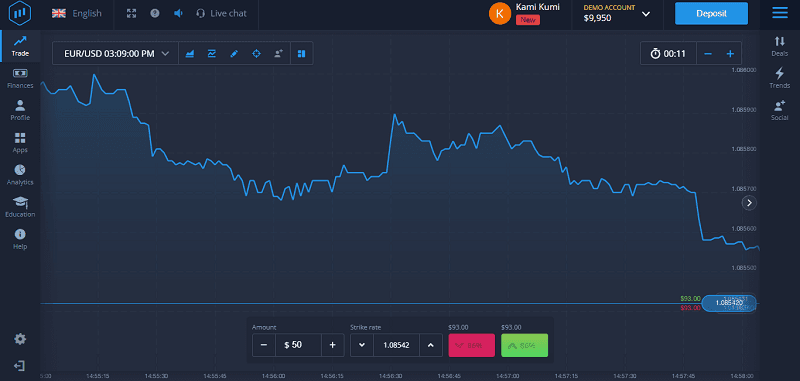Expand the Demo Account dropdown

[x=646, y=14]
